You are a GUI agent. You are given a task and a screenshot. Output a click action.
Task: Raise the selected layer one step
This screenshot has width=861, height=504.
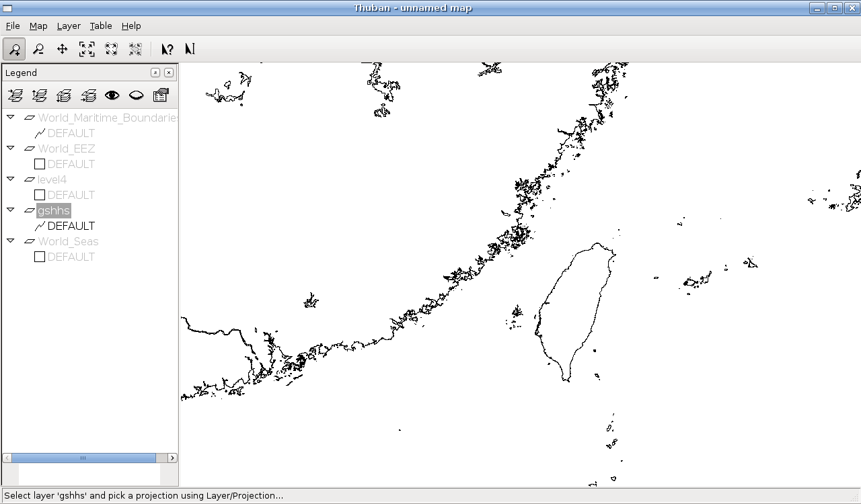[39, 95]
